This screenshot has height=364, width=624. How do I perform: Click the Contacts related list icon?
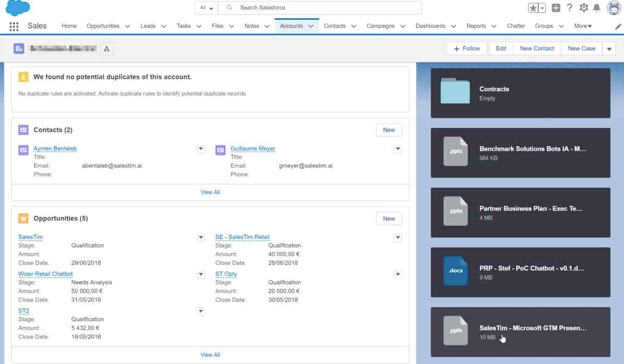coord(24,130)
